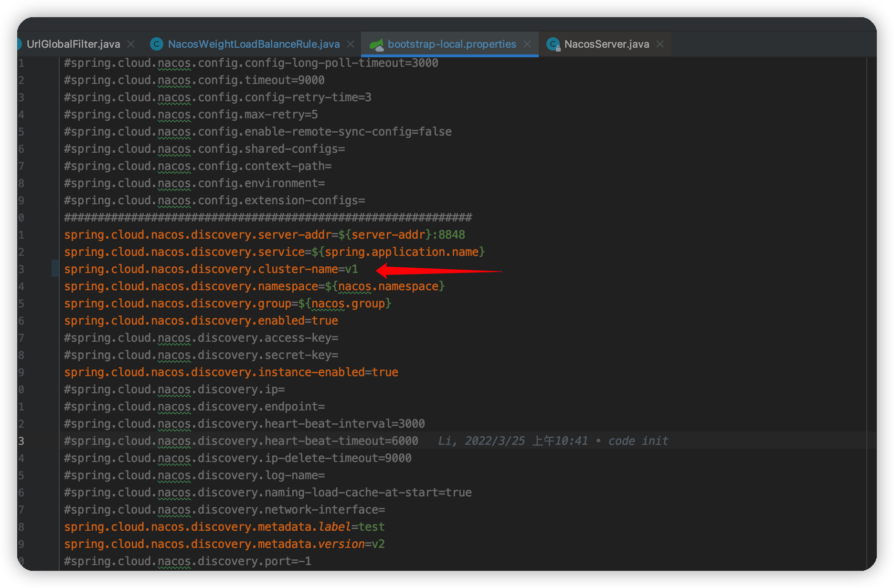This screenshot has width=894, height=588.
Task: Click the discovery.server-addr property line
Action: coord(265,235)
